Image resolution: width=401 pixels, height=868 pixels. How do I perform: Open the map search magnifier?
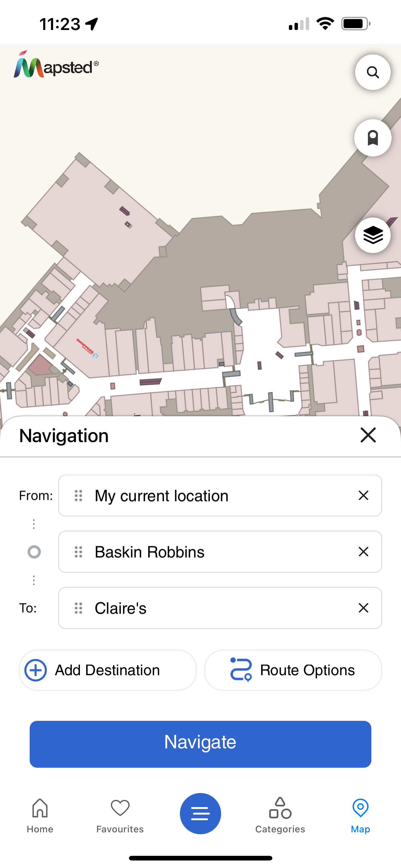372,72
